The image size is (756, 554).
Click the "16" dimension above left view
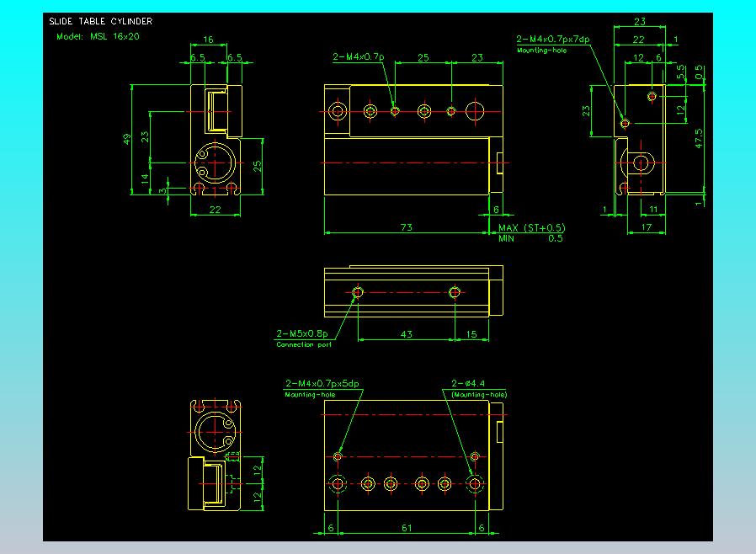point(208,40)
